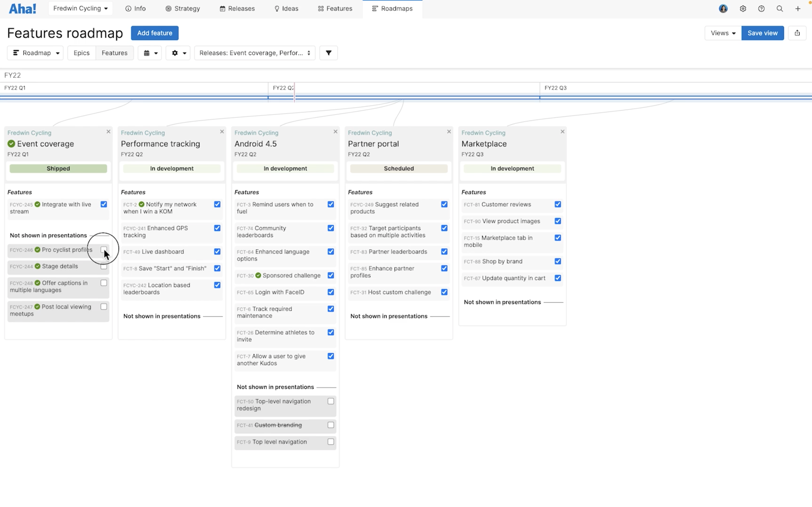Click the Save view button
Viewport: 812px width, 507px height.
tap(762, 33)
